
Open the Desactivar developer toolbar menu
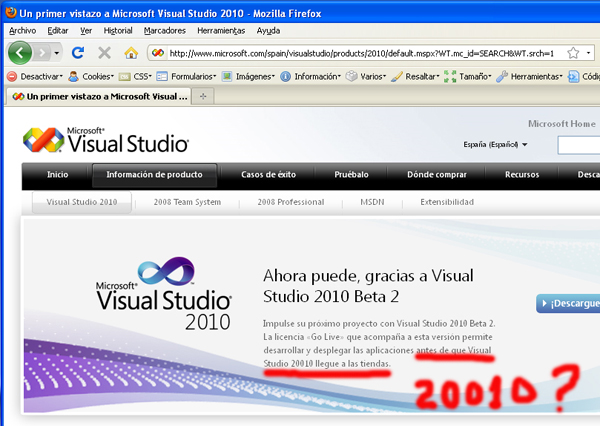coord(35,76)
